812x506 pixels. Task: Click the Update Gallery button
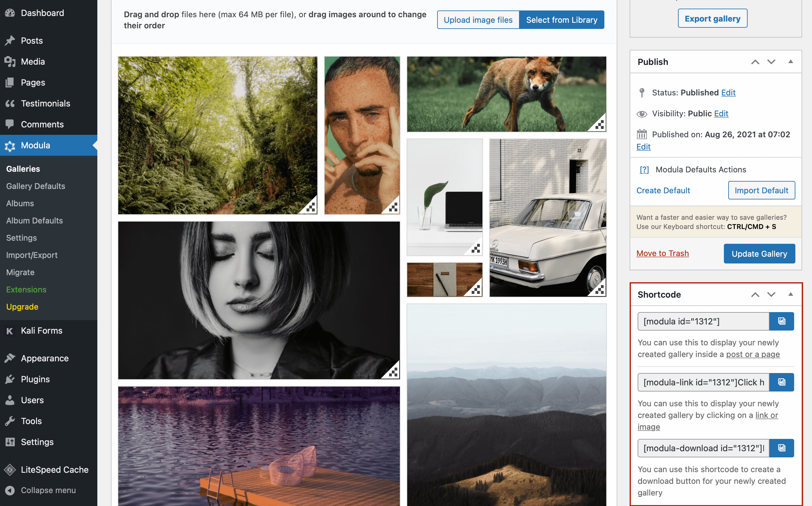click(759, 253)
